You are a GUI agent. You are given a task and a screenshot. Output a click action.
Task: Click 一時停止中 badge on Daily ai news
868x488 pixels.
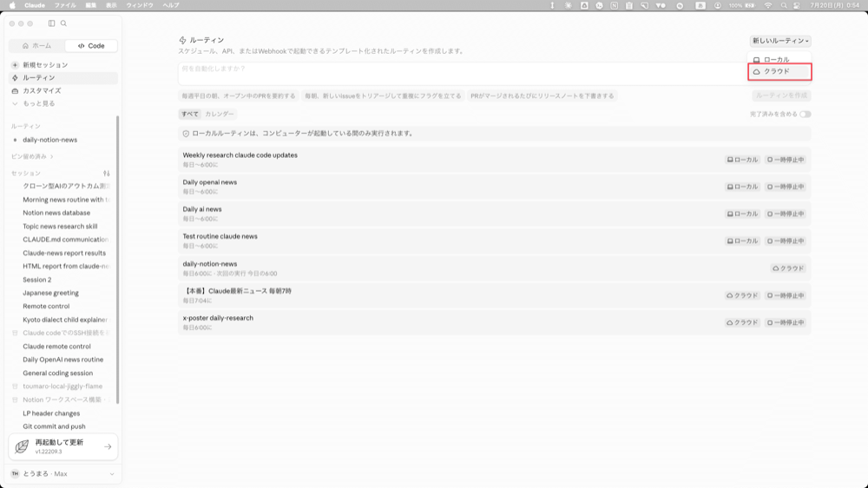pyautogui.click(x=786, y=214)
